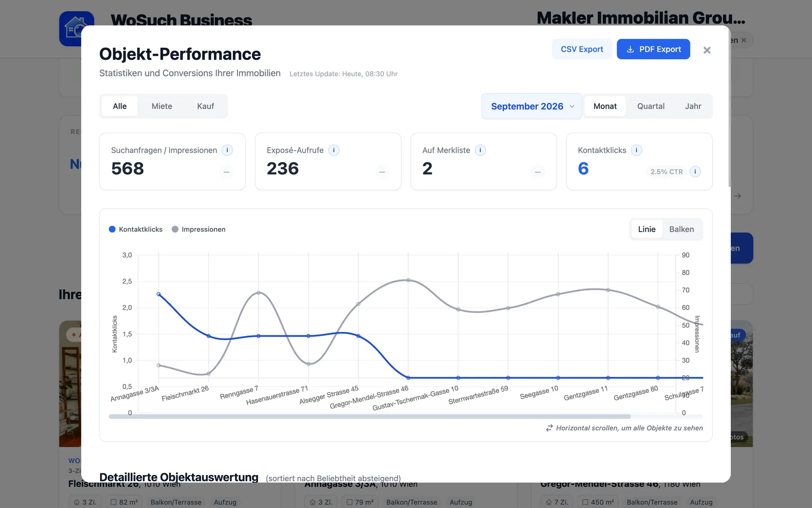Click Kontaktklicks data point at Annagasse 3/3A
The width and height of the screenshot is (812, 508).
click(x=159, y=294)
